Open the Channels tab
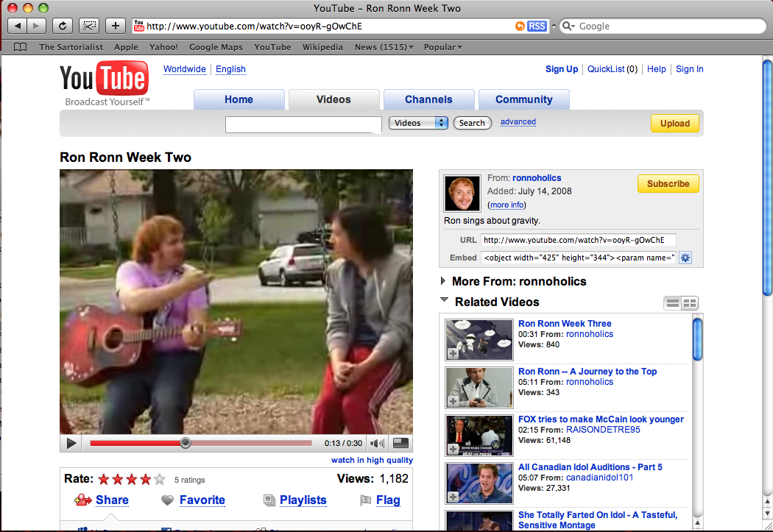 point(429,99)
